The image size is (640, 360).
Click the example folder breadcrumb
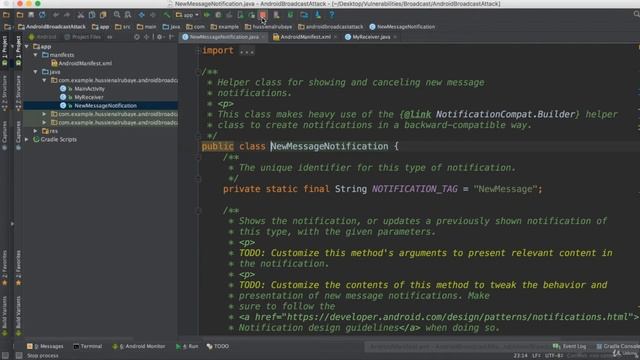tap(224, 27)
